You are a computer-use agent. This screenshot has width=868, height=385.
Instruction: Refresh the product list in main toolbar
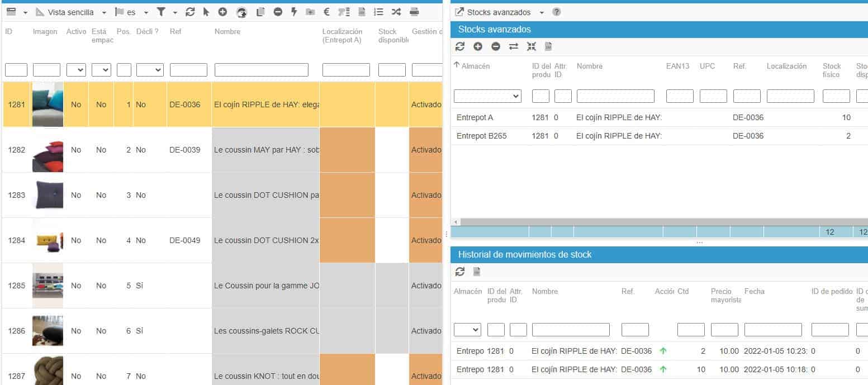[x=190, y=12]
